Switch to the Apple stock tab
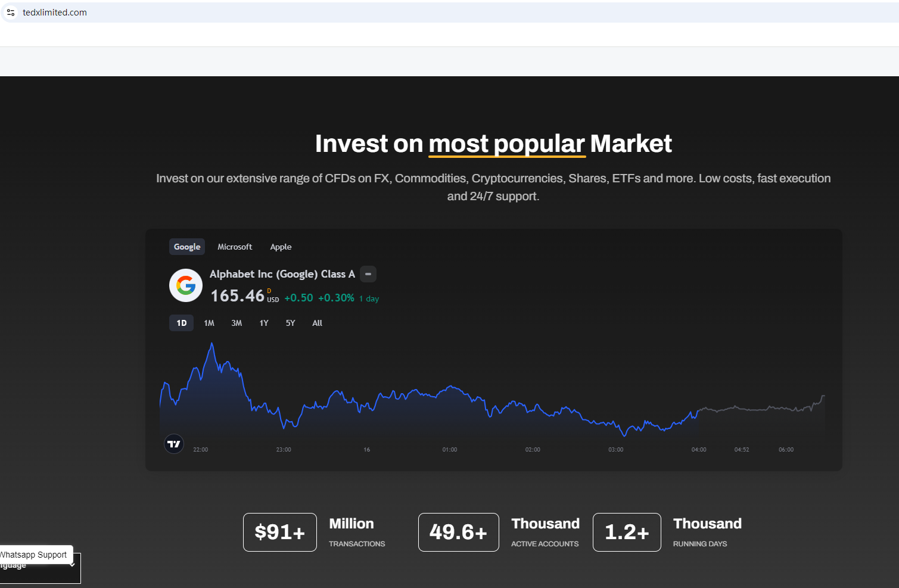899x588 pixels. (x=281, y=247)
